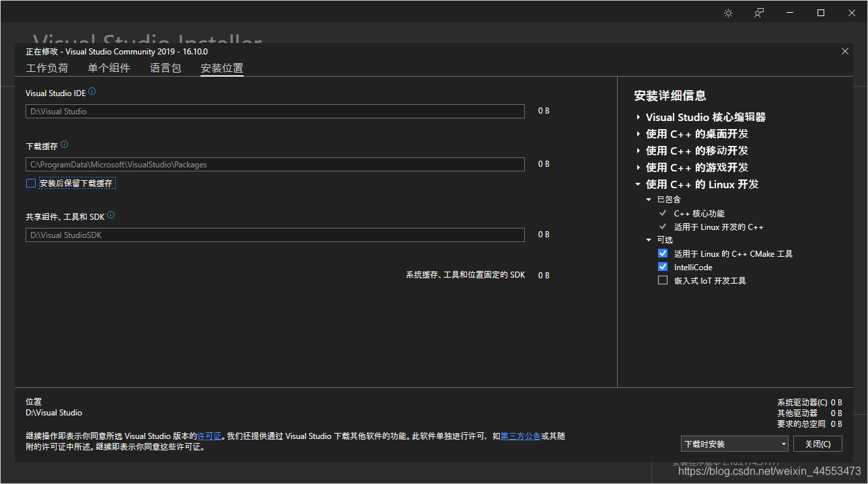
Task: Uncheck the IntelliCode option
Action: [663, 267]
